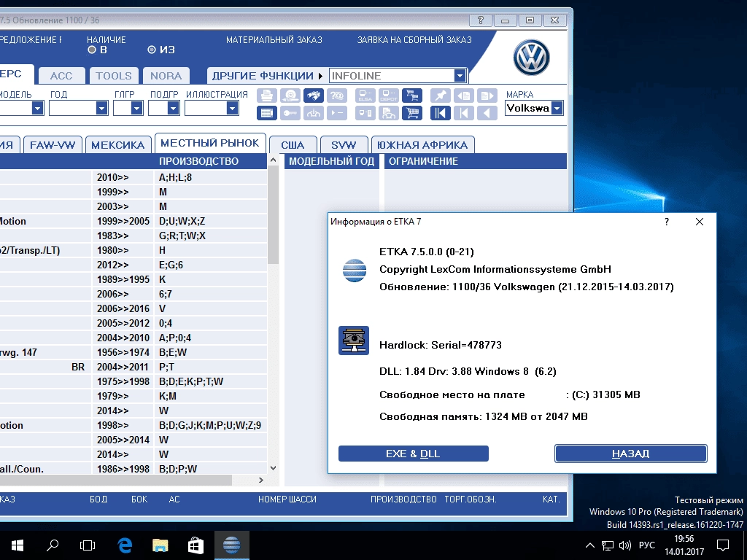Open Windows Store from taskbar
747x560 pixels.
point(196,545)
